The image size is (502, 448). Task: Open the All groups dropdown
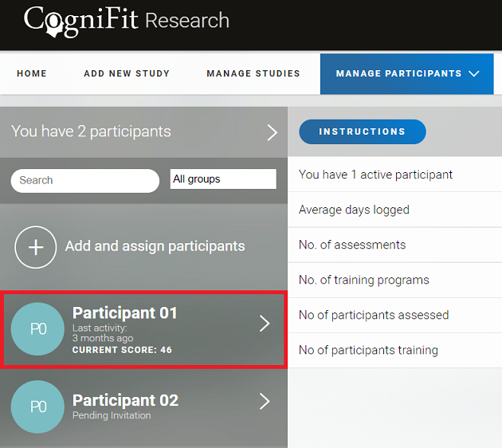[x=223, y=179]
